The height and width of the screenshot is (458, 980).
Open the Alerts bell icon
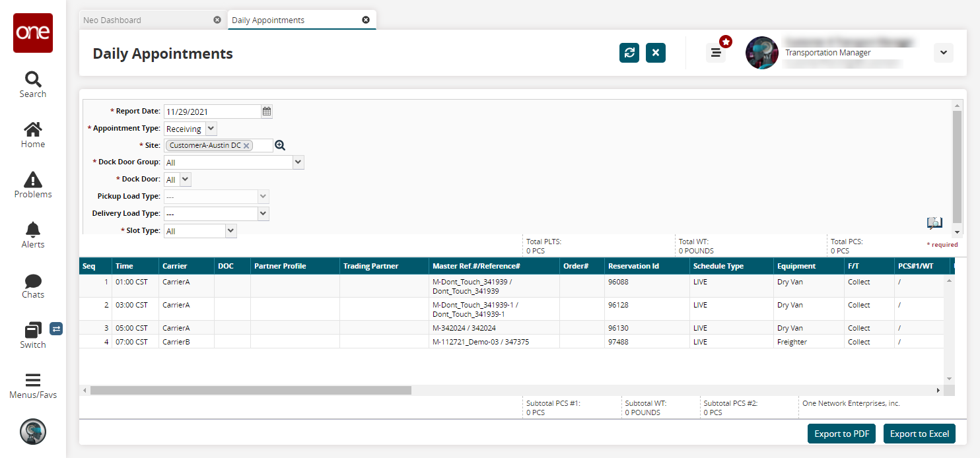coord(32,230)
